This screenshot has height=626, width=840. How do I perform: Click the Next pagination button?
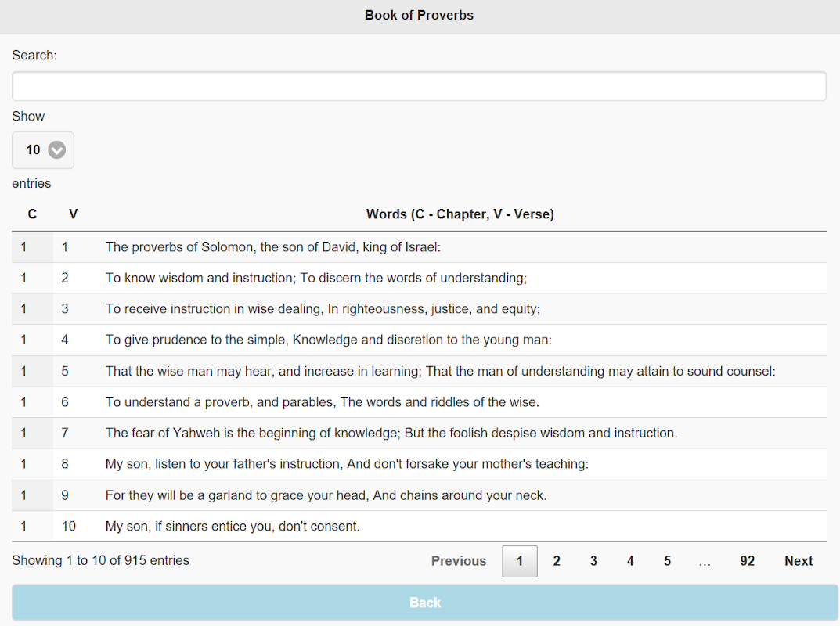tap(799, 561)
